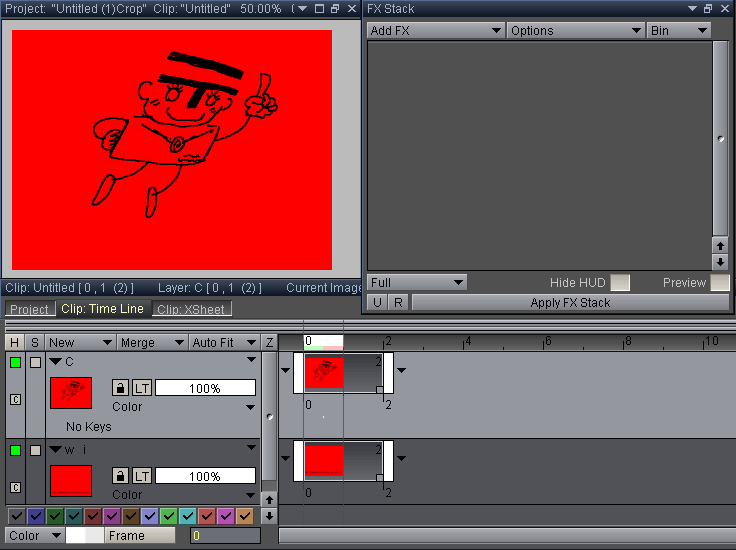Click the "No Keys" label under layer C
Viewport: 736px width, 550px height.
[89, 427]
